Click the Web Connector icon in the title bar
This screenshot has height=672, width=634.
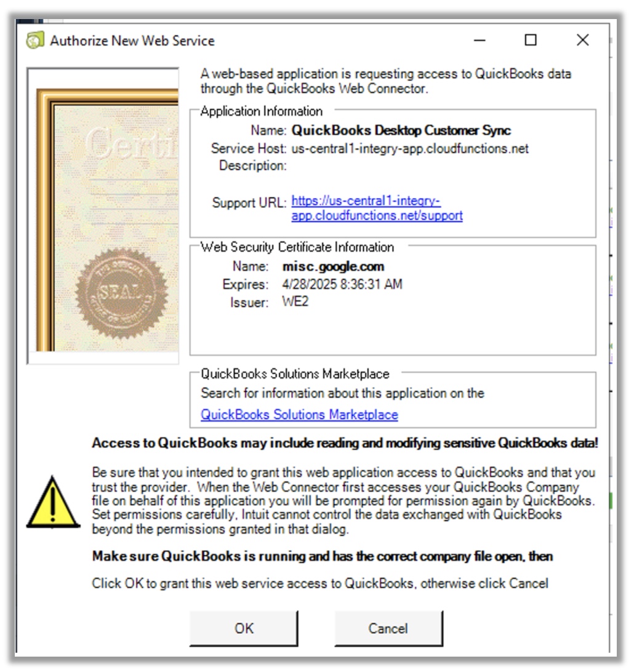tap(35, 40)
